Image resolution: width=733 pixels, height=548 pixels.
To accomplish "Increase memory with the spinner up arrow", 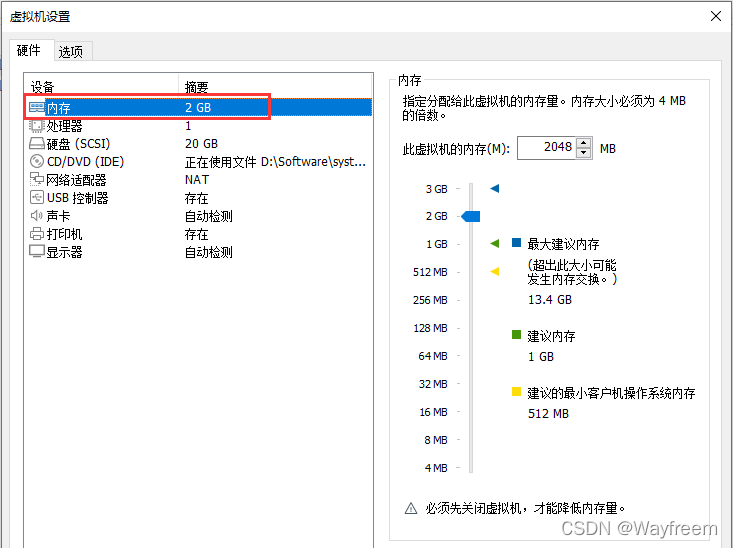I will click(583, 143).
